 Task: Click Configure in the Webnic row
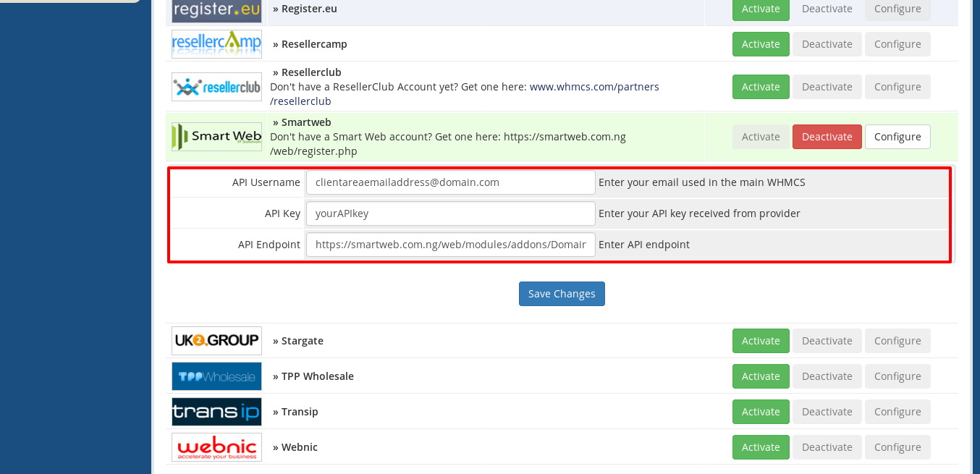tap(897, 447)
